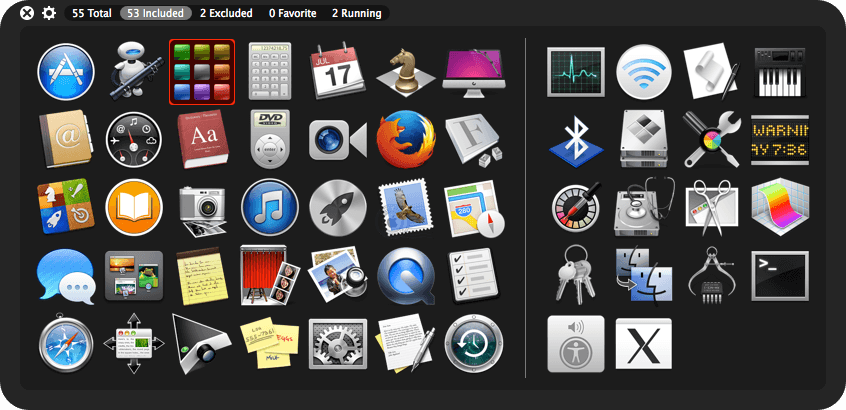Launch iBooks orange book icon
The width and height of the screenshot is (846, 410).
coord(134,207)
